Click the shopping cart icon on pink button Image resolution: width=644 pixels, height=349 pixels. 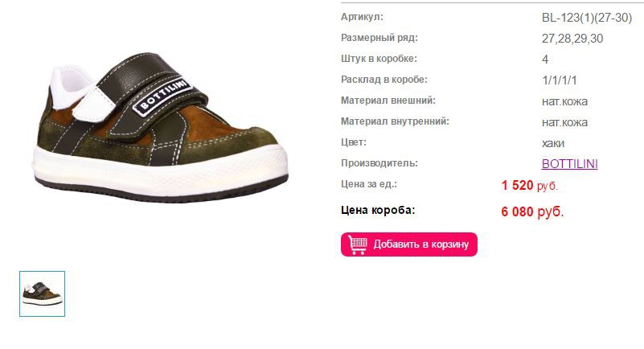(357, 244)
